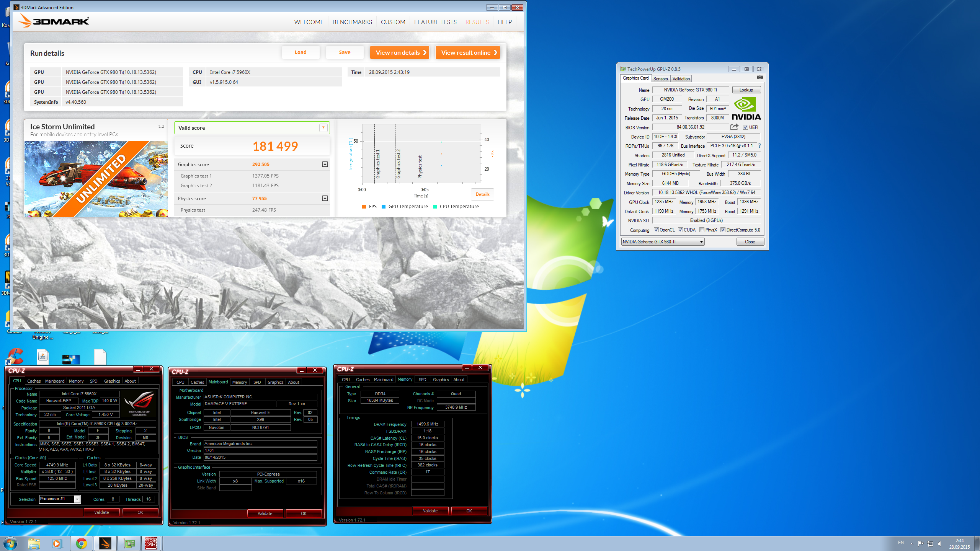
Task: Click the Ice Storm Unlimited thumbnail
Action: (x=96, y=179)
